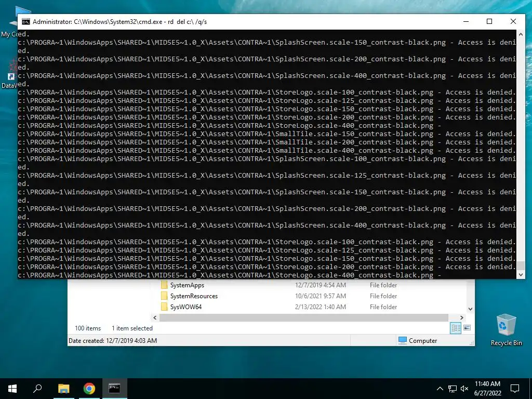The height and width of the screenshot is (399, 532).
Task: Close the Command Prompt window
Action: (513, 21)
